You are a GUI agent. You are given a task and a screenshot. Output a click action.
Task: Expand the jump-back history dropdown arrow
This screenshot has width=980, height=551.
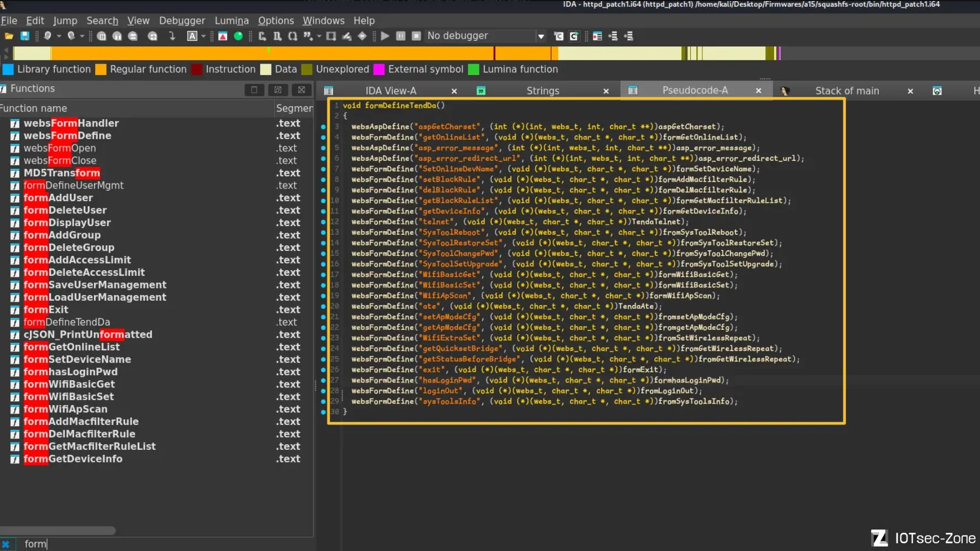[x=59, y=36]
